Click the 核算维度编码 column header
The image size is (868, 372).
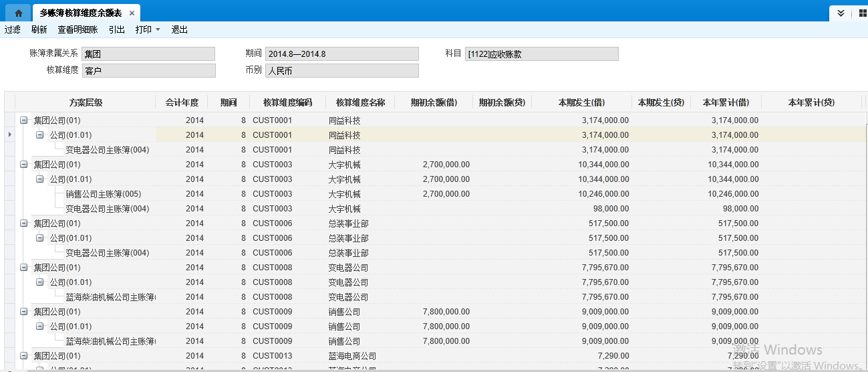click(x=287, y=102)
